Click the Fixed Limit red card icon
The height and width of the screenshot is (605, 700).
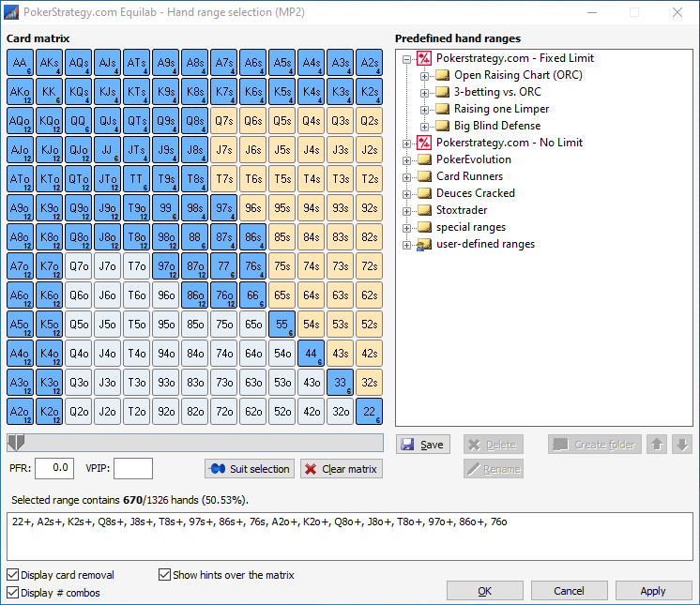tap(424, 58)
